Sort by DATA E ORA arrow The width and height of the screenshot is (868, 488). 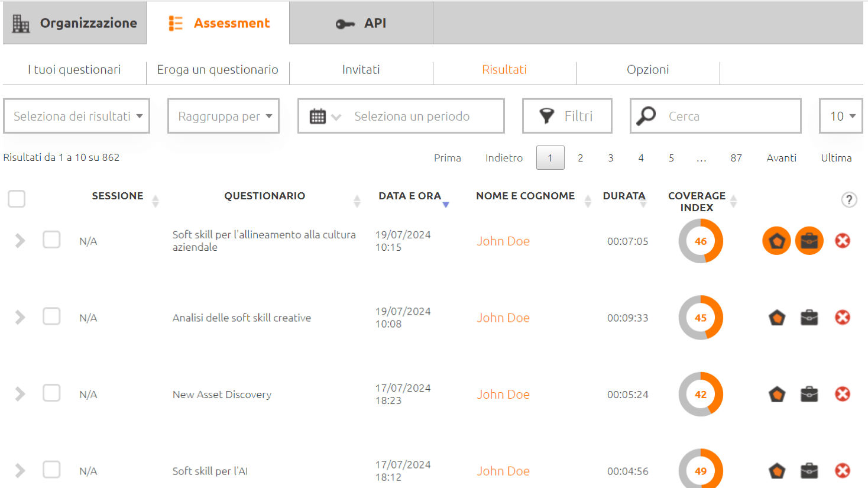coord(446,205)
